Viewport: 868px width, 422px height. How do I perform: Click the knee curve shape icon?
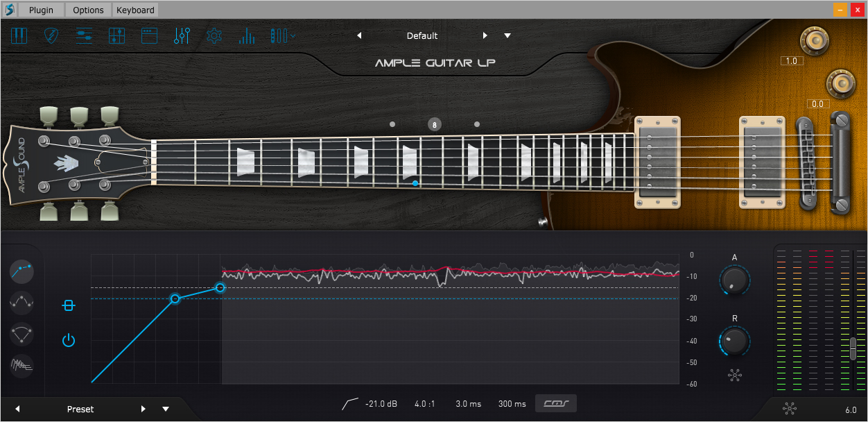point(350,403)
